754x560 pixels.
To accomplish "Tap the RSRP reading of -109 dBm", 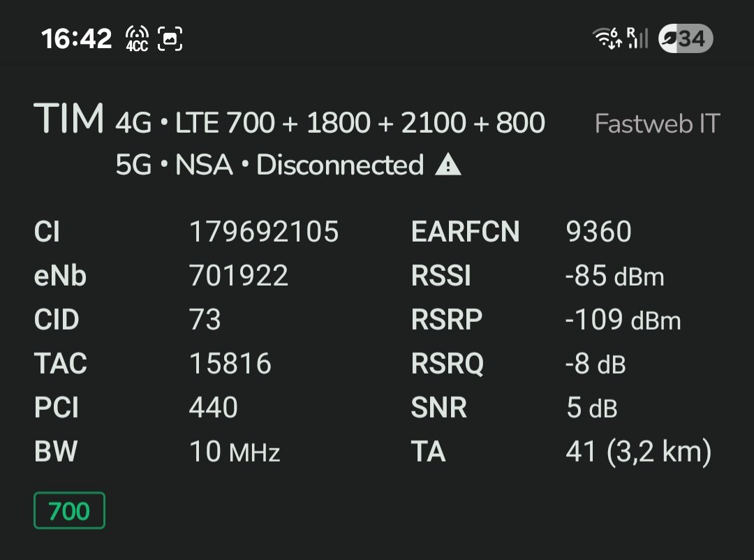I will [x=623, y=320].
